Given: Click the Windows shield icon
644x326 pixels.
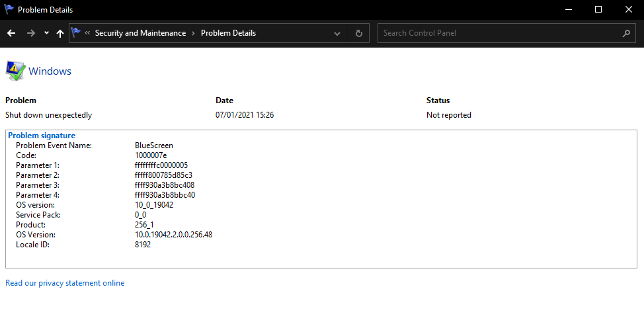Looking at the screenshot, I should click(16, 71).
